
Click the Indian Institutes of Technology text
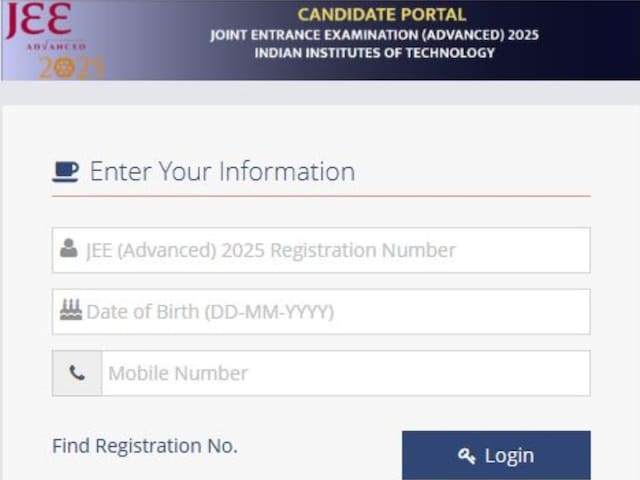375,53
